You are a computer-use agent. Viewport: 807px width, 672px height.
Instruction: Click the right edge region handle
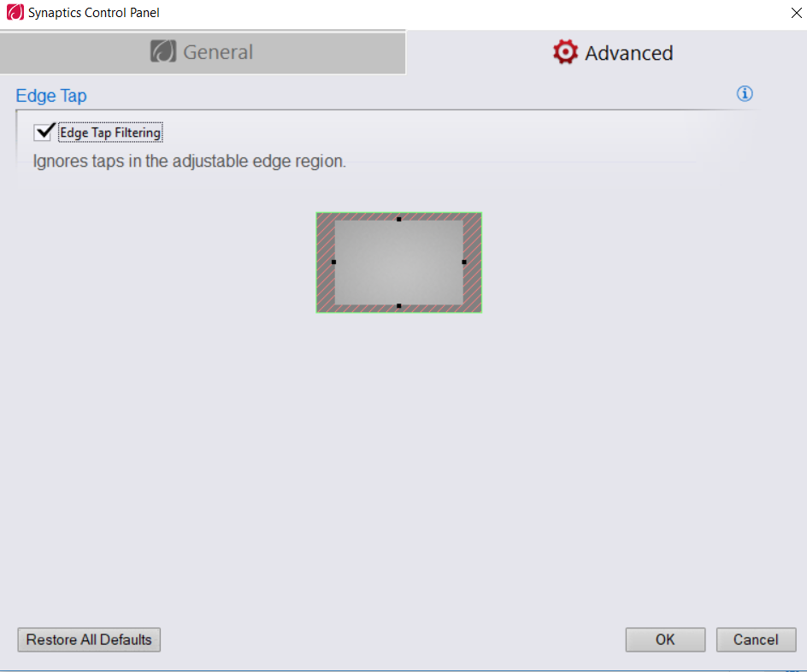(464, 262)
